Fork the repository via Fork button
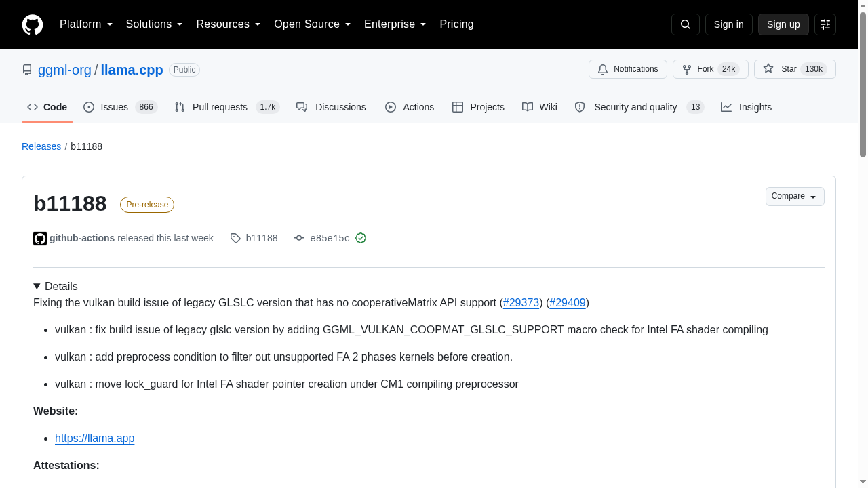Image resolution: width=868 pixels, height=488 pixels. tap(711, 69)
